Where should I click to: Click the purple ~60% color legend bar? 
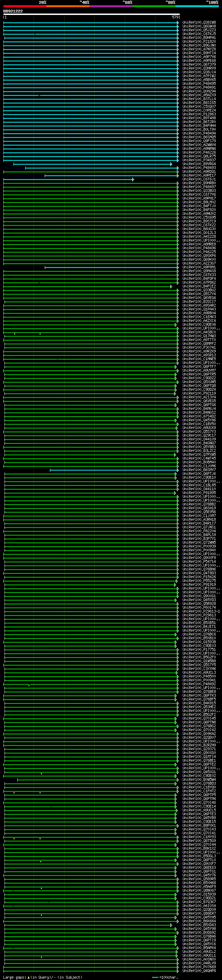click(111, 6)
